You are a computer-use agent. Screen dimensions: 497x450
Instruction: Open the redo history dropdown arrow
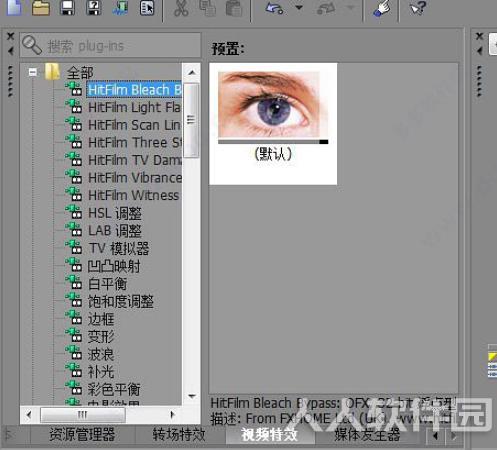coord(350,7)
